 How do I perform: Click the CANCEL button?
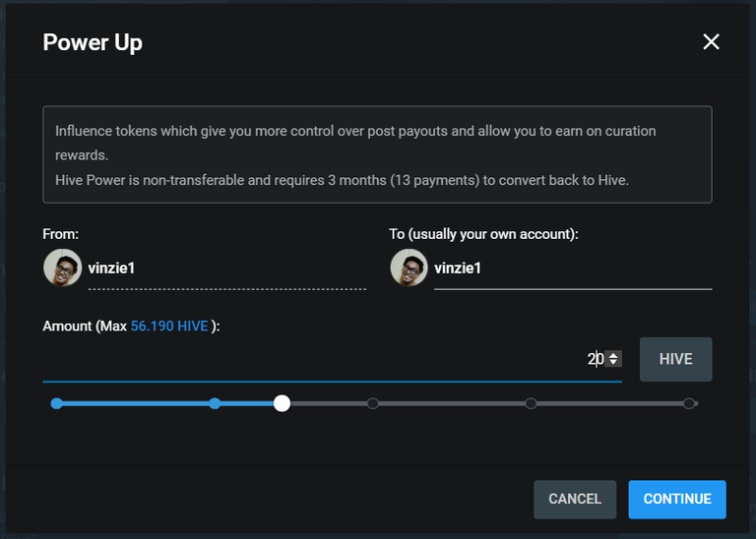pyautogui.click(x=575, y=499)
